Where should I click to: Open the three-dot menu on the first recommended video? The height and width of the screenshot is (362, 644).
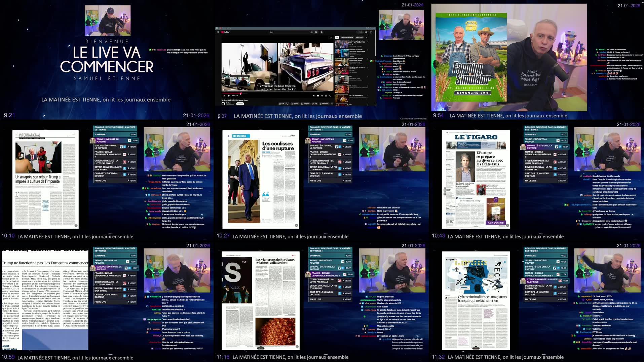tap(368, 42)
